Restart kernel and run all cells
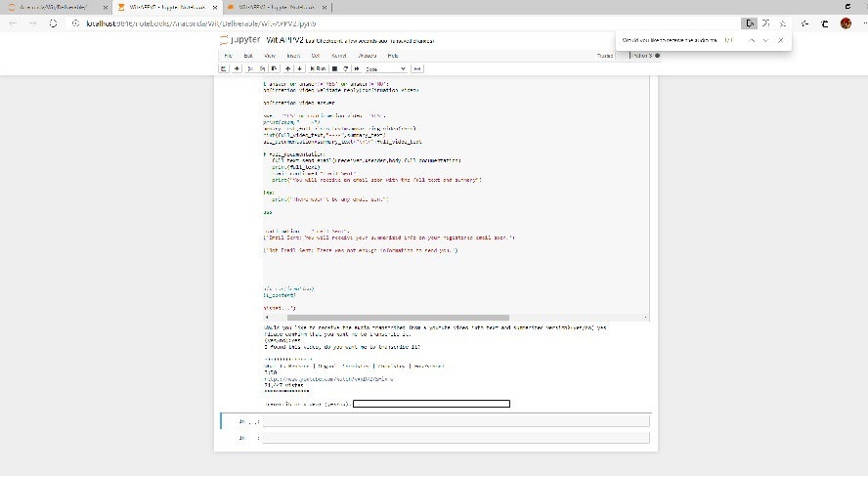The height and width of the screenshot is (477, 868). (357, 68)
